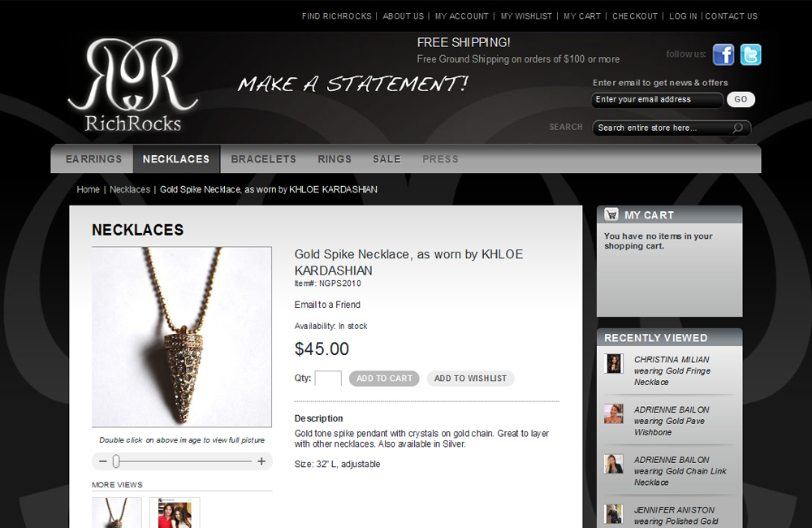Click the search magnifier icon

pos(737,128)
